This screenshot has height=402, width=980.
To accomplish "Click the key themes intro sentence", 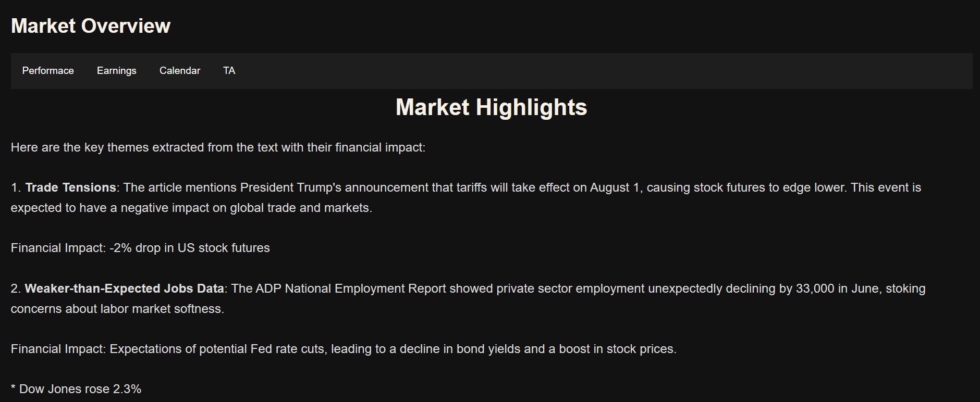I will 218,147.
